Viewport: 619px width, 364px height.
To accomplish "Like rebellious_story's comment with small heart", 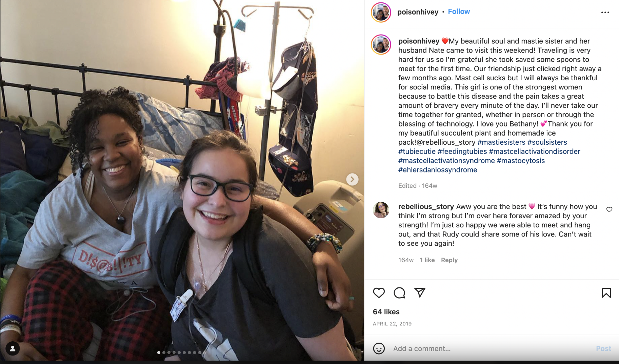I will pyautogui.click(x=609, y=209).
